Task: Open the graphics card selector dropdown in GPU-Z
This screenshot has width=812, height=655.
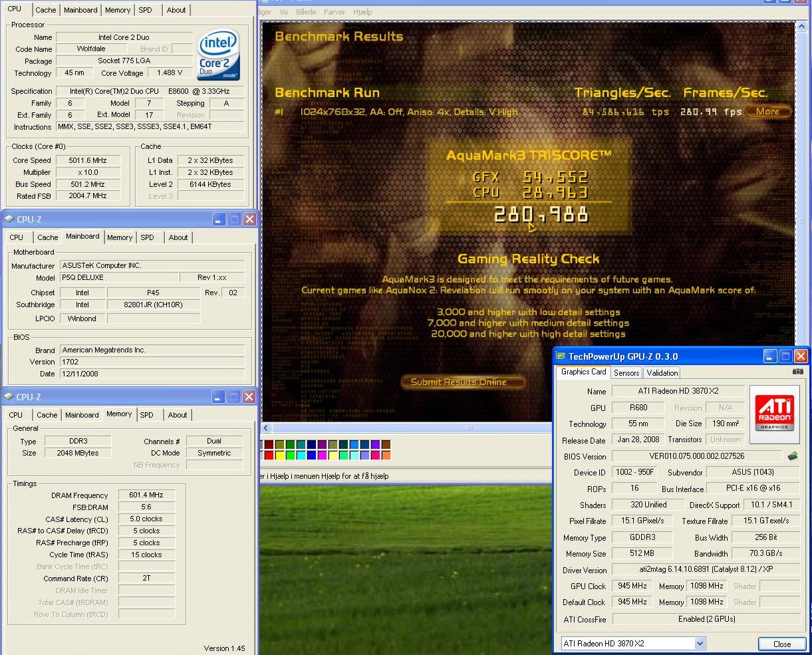Action: (x=700, y=643)
